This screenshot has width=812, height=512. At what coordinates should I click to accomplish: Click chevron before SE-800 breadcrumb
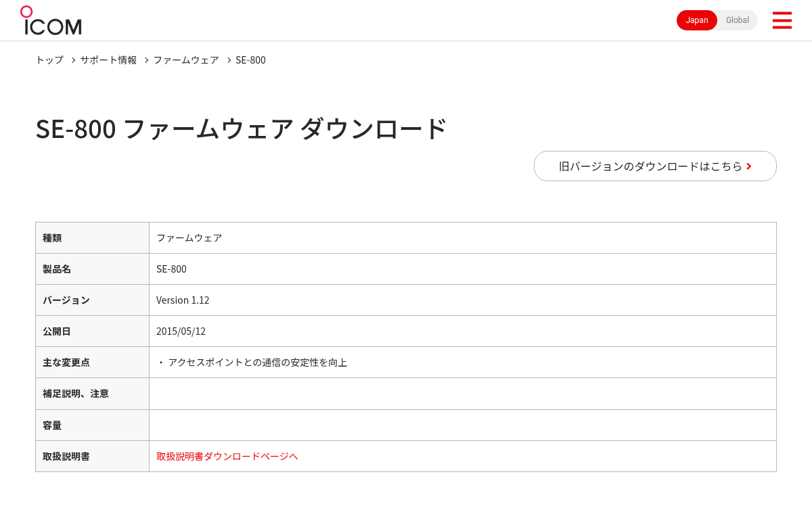coord(229,60)
